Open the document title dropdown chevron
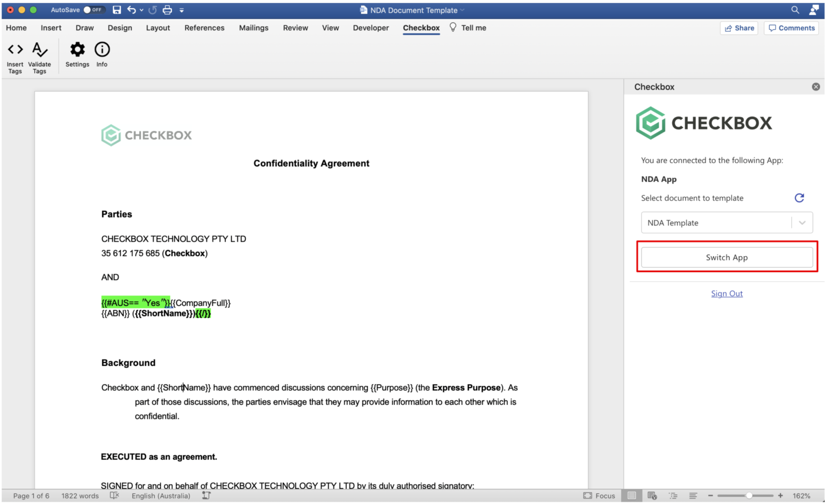Image resolution: width=827 pixels, height=504 pixels. [463, 10]
